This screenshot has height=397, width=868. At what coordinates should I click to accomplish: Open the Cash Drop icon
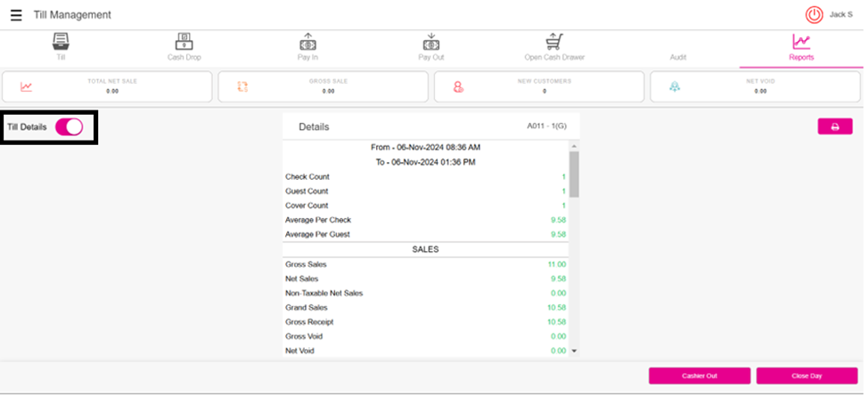click(184, 42)
